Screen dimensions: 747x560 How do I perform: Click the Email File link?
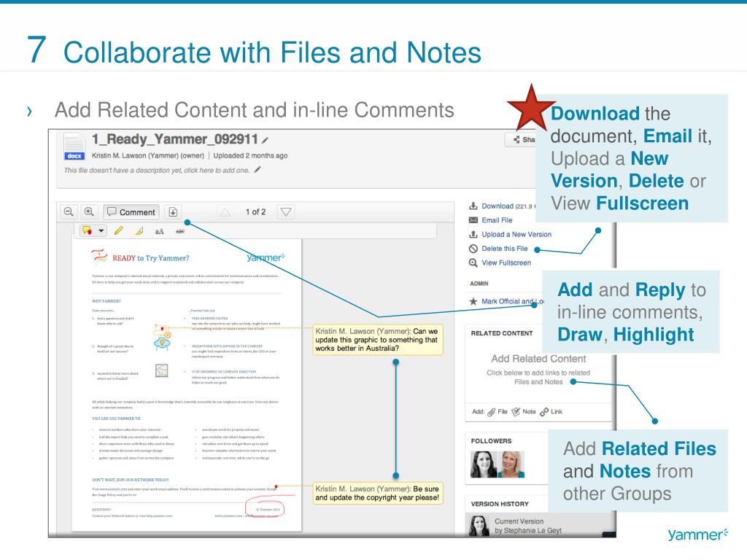[x=497, y=220]
